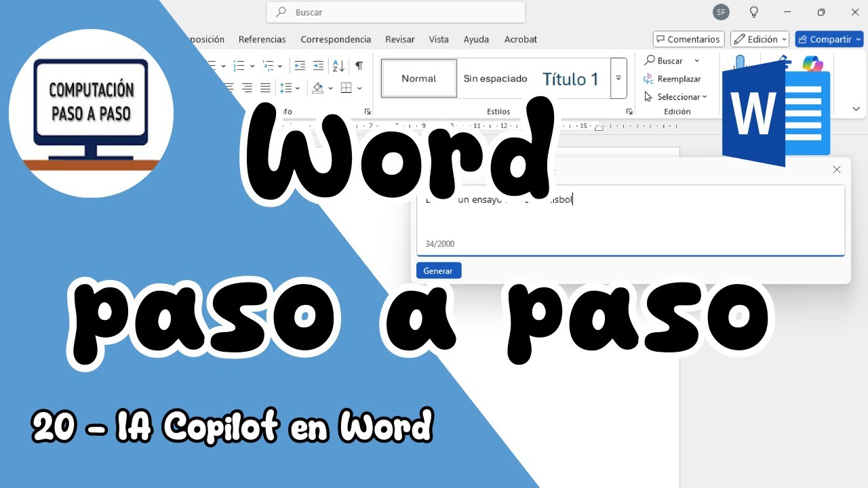
Task: Click the dictate microphone icon
Action: pyautogui.click(x=740, y=62)
